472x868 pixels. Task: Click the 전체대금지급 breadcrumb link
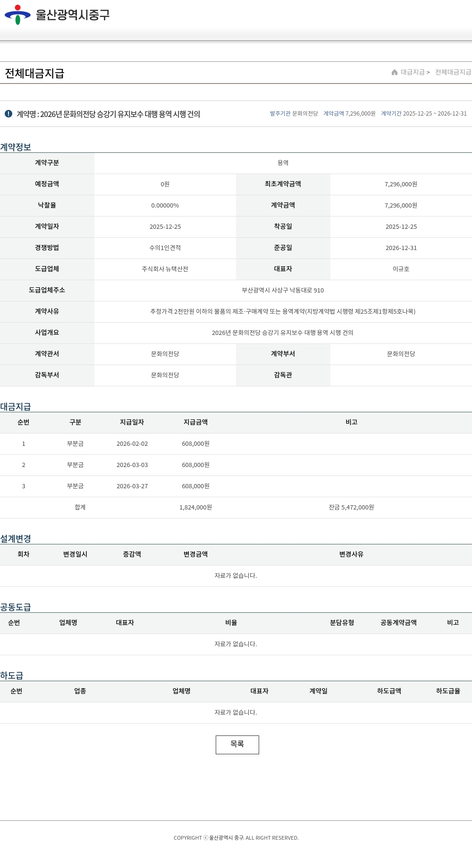[453, 72]
